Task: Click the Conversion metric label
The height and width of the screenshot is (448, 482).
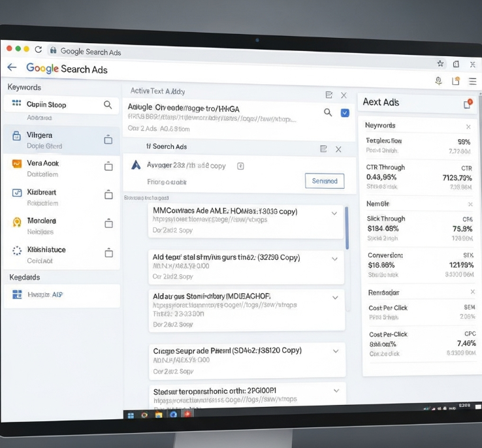Action: [385, 255]
